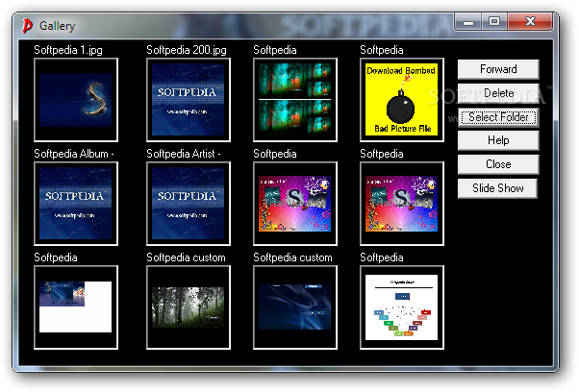Click the Close button below Help
The width and height of the screenshot is (579, 392).
[x=498, y=164]
